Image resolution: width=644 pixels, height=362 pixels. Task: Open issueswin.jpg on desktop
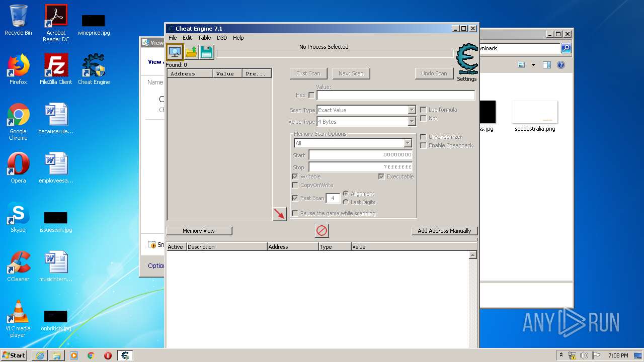point(56,221)
